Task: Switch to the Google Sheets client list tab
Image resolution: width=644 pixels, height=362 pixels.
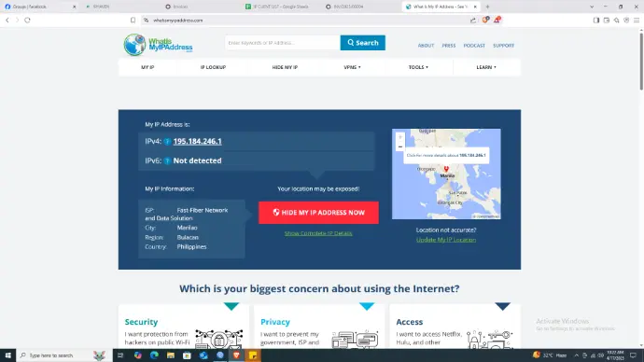Action: click(x=277, y=7)
